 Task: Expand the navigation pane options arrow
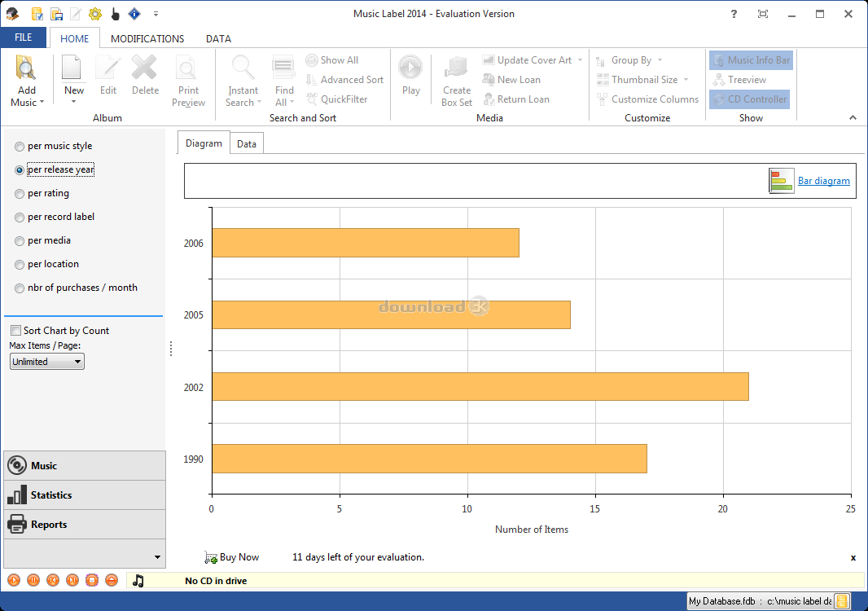pyautogui.click(x=157, y=557)
